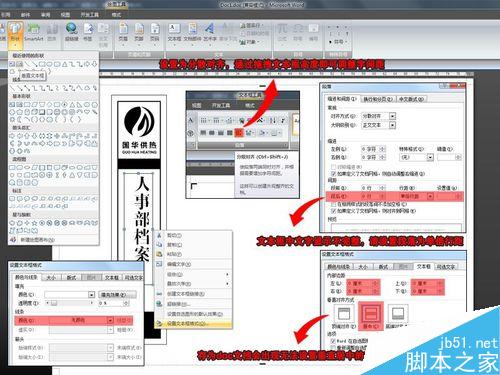Insert a SmartArt graphic
This screenshot has width=500, height=375.
tap(34, 33)
